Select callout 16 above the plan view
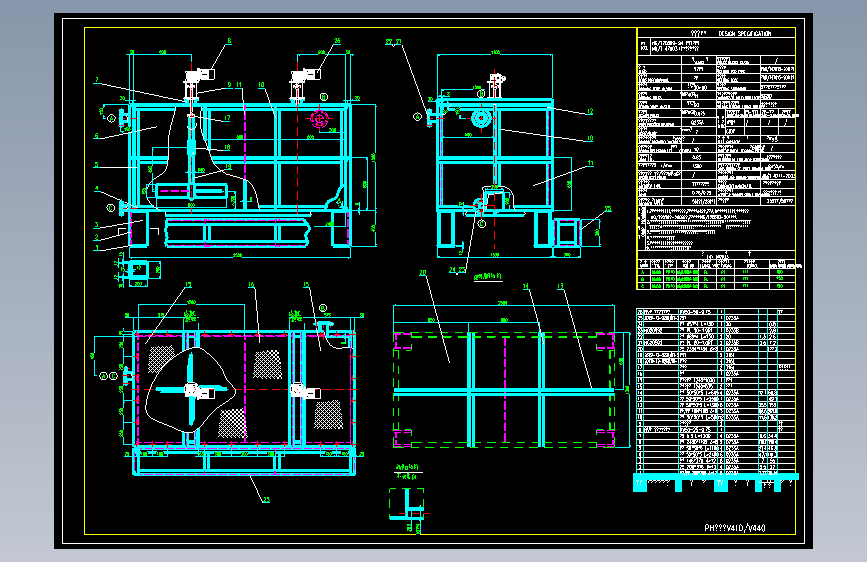This screenshot has width=867, height=562. 251,285
